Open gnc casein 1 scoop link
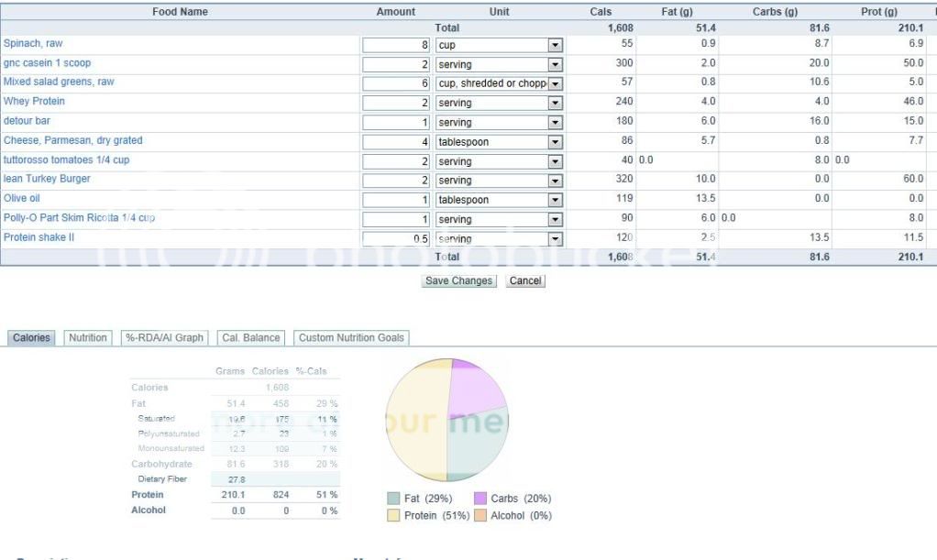 pos(47,63)
